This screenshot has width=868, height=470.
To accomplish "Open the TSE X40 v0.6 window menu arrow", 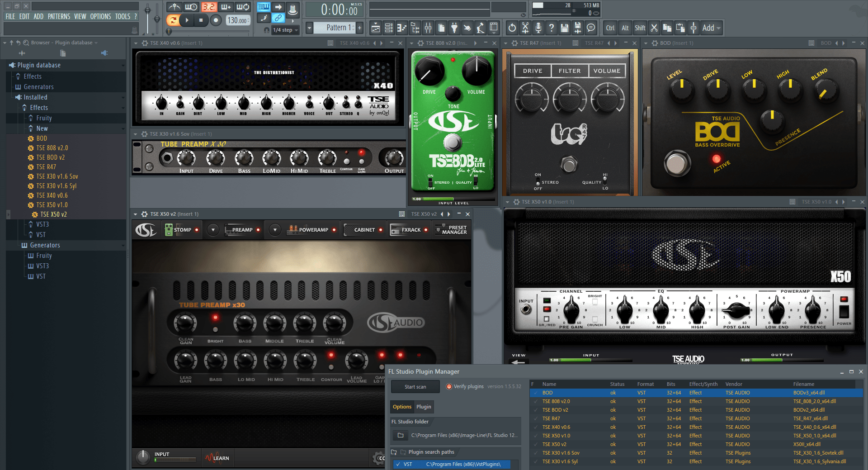I will pyautogui.click(x=136, y=43).
